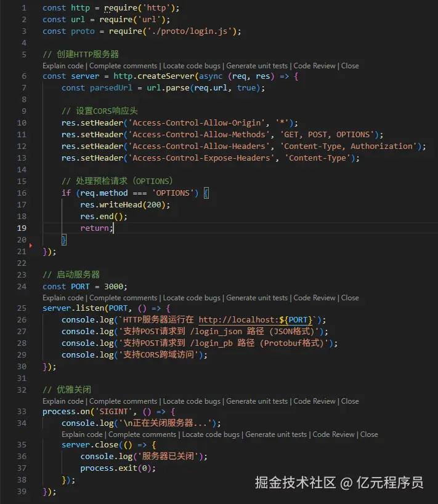438x504 pixels.
Task: Close the code lens above server.listen
Action: [350, 298]
